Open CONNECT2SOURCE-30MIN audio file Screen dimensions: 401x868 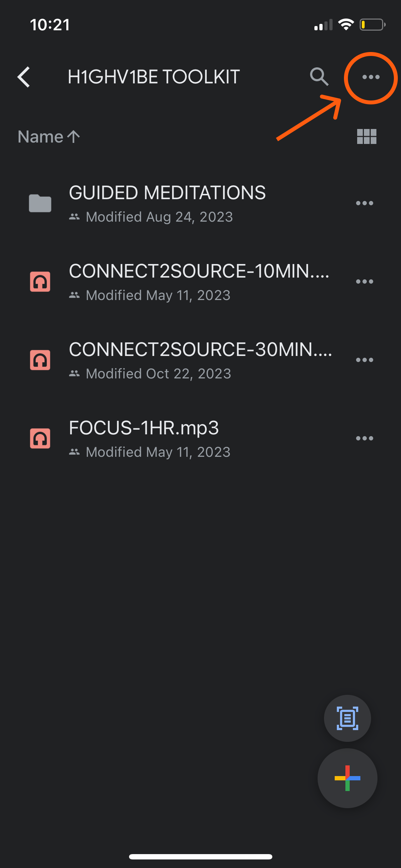tap(200, 359)
